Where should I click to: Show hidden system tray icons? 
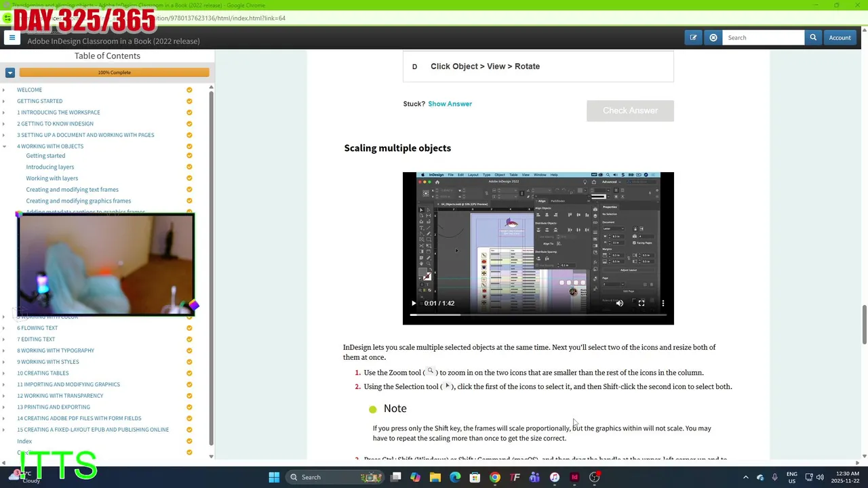[745, 477]
